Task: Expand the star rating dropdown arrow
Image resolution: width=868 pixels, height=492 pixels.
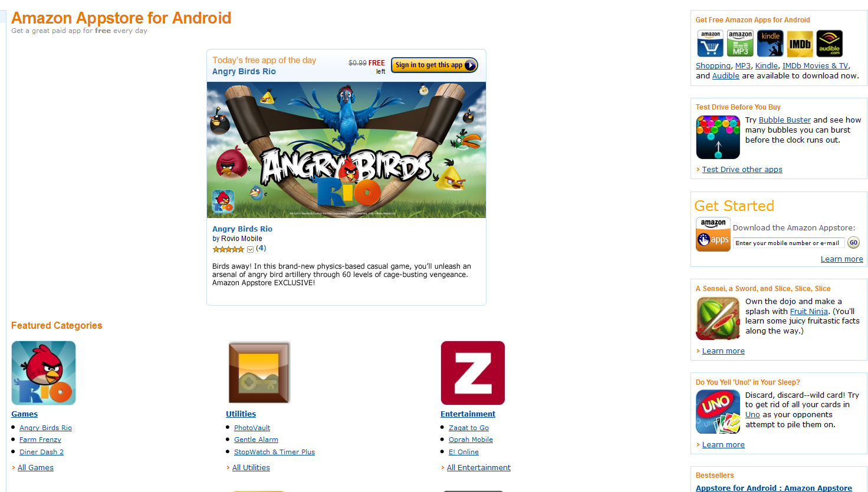Action: click(250, 249)
